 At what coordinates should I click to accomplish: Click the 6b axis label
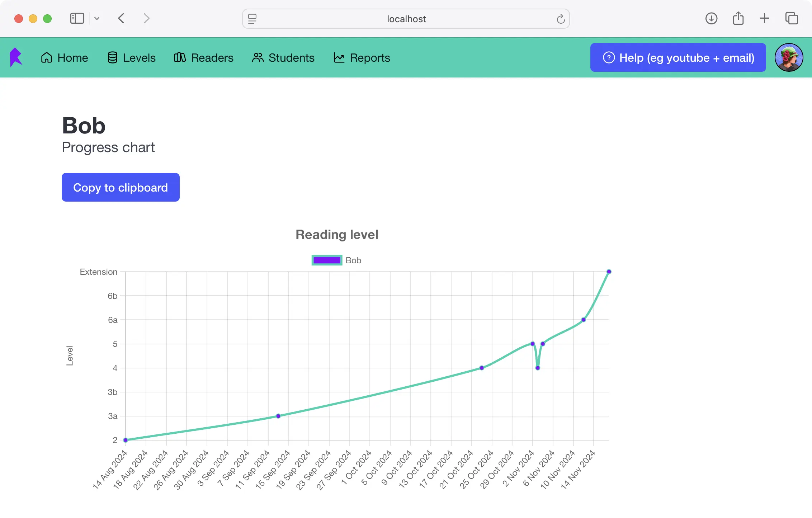tap(113, 296)
